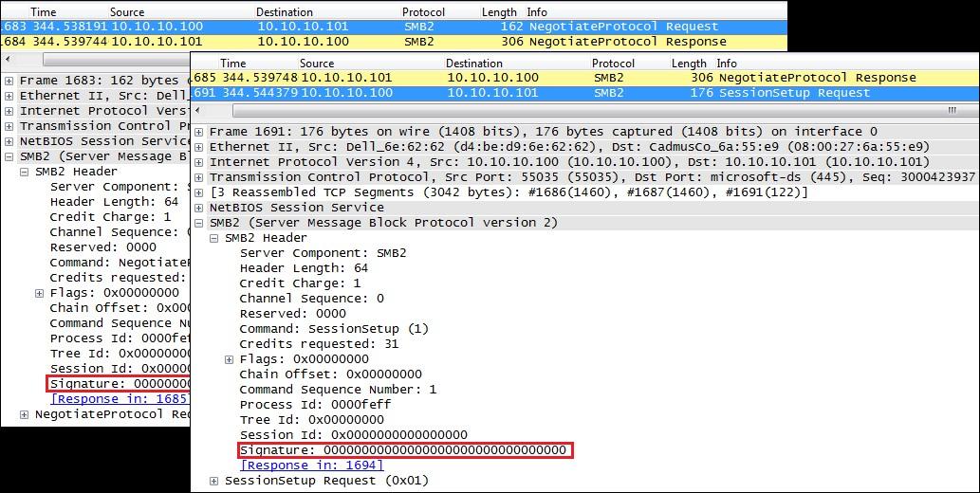Sort by Protocol column in front window
This screenshot has height=493, width=980.
613,64
